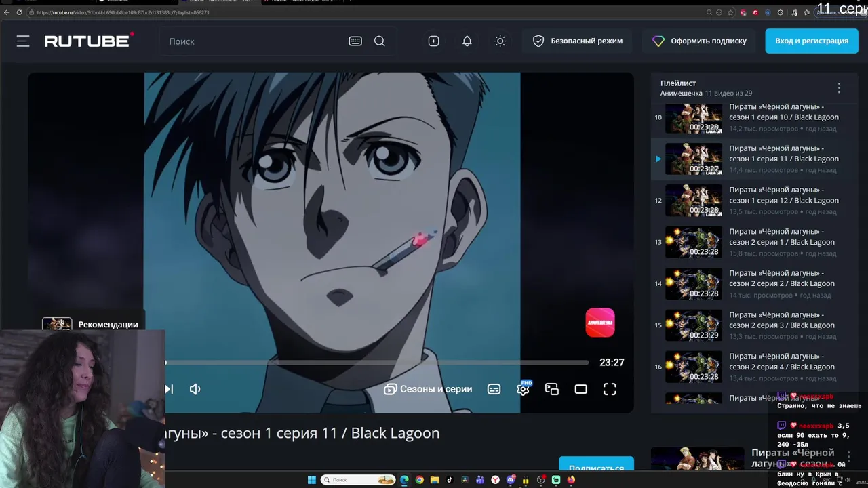
Task: Select сезон 2 серия 3 playlist item
Action: click(754, 325)
